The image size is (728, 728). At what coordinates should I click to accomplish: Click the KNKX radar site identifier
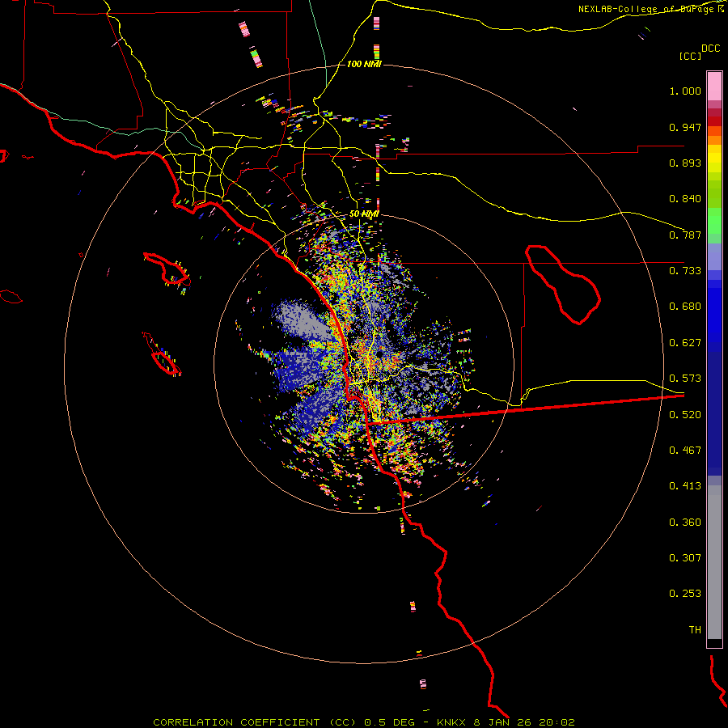[453, 722]
